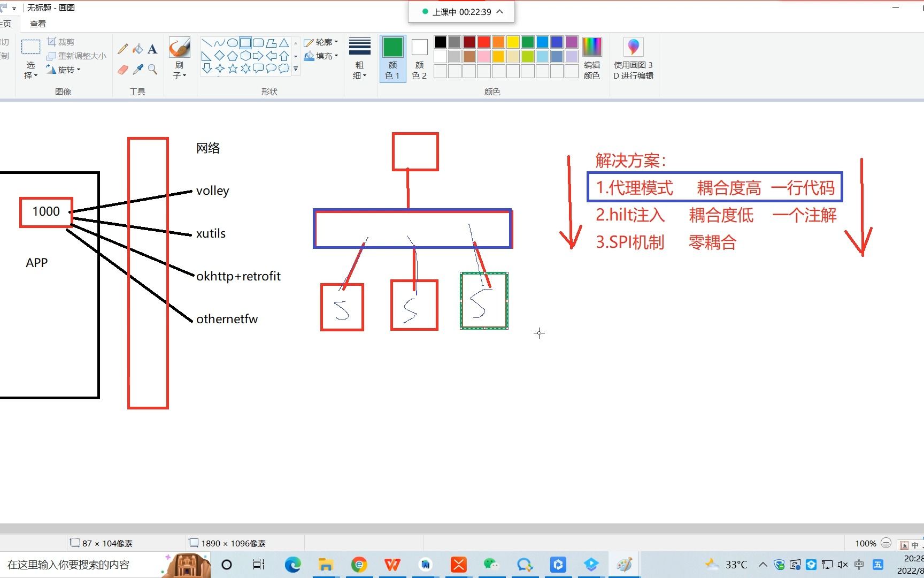The image size is (924, 578).
Task: Select the Magnifier tool
Action: click(152, 69)
